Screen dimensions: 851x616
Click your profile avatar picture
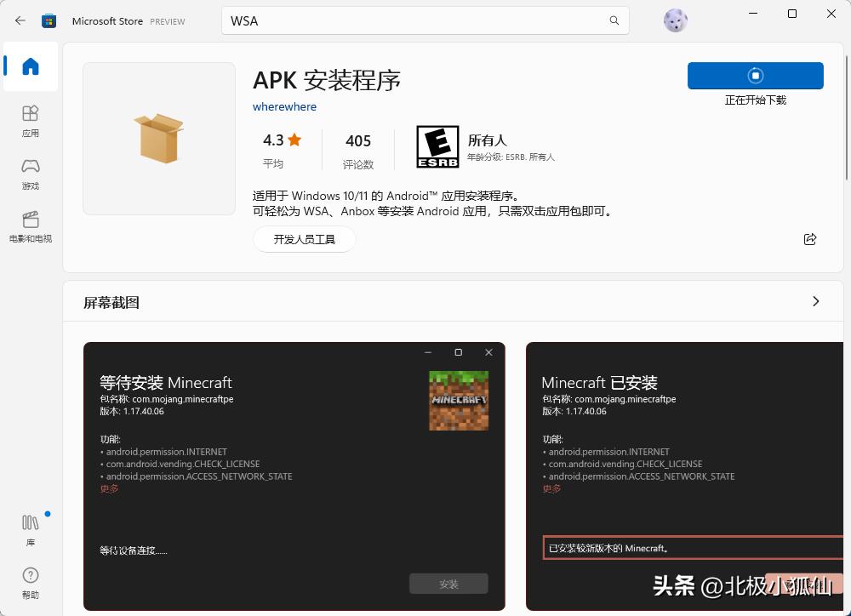point(675,20)
